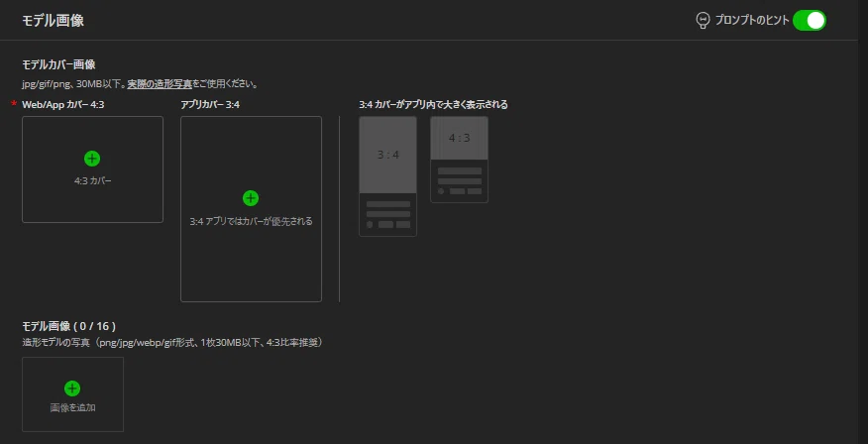Click the 画像を追加 label
This screenshot has width=868, height=444.
point(72,407)
